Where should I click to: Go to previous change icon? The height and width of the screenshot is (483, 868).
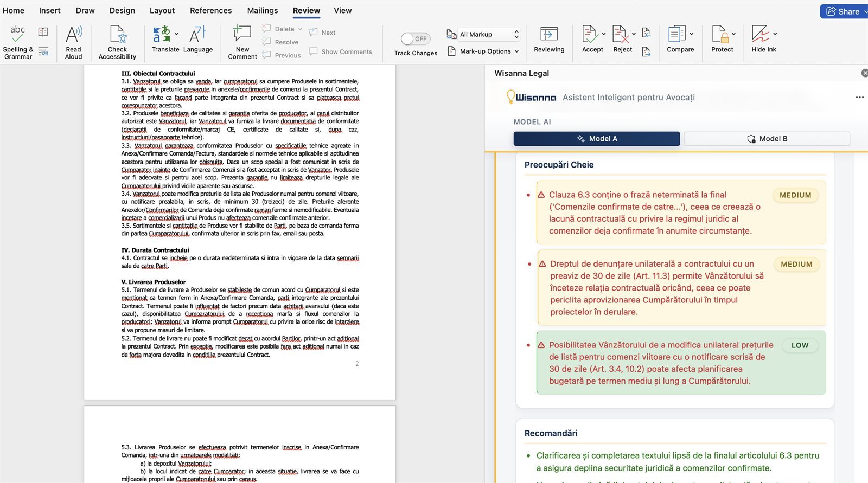(646, 33)
